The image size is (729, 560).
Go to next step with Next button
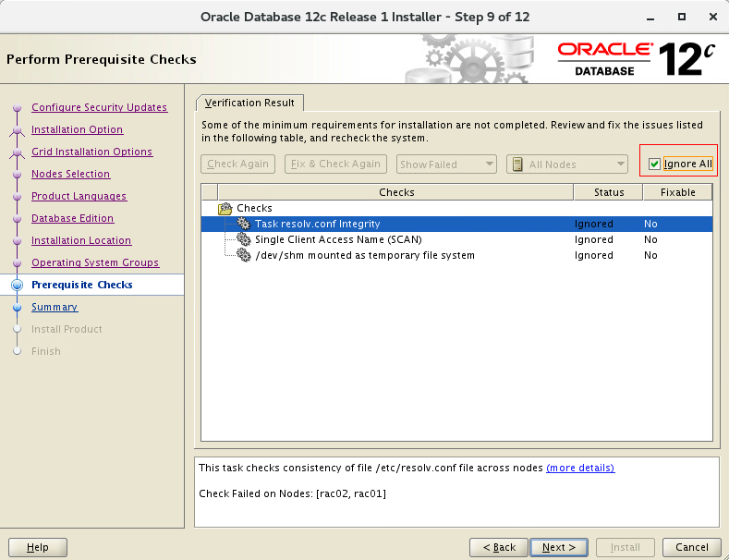pyautogui.click(x=559, y=547)
